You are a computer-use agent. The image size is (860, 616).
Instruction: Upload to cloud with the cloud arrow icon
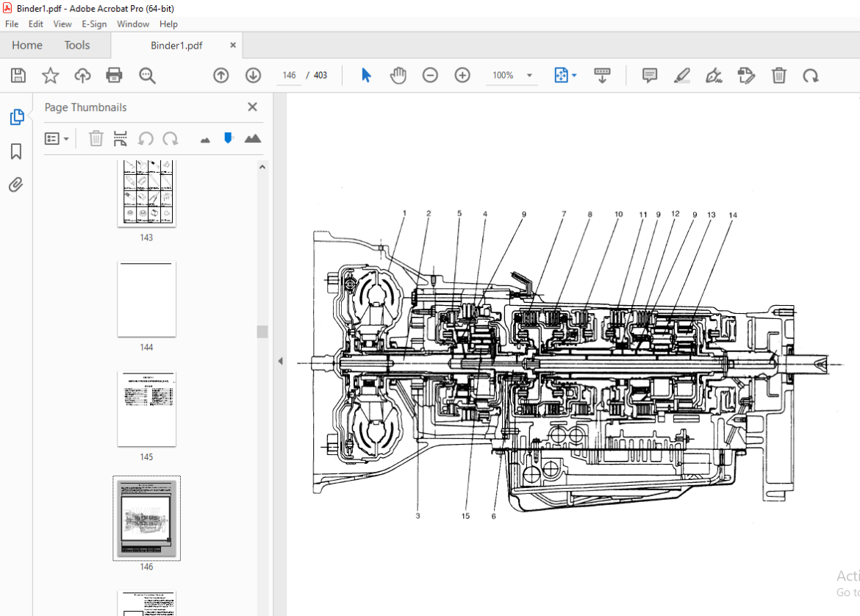click(x=82, y=75)
